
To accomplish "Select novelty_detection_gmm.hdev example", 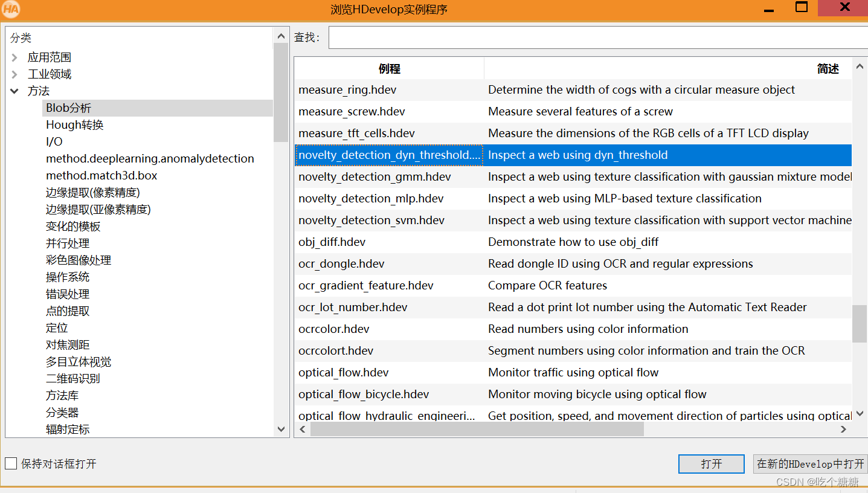I will pyautogui.click(x=573, y=177).
